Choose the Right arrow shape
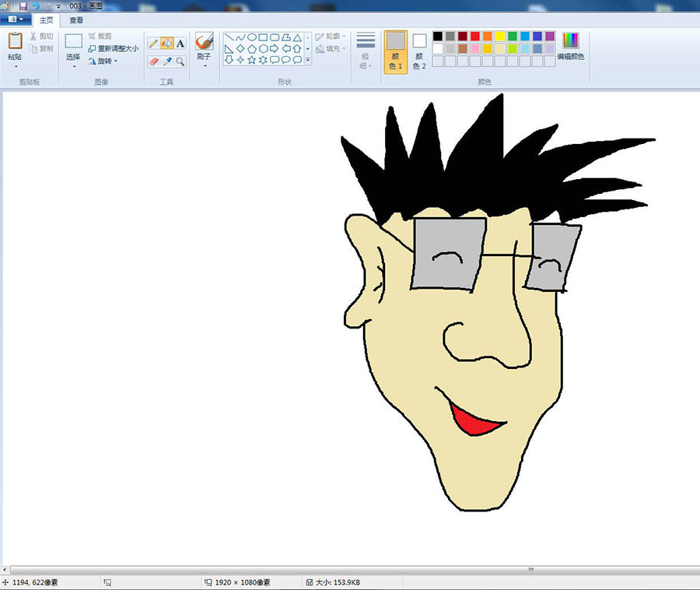This screenshot has width=700, height=590. tap(275, 49)
